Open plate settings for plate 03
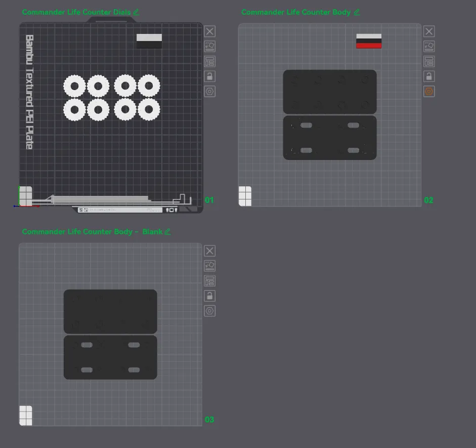Viewport: 476px width, 448px height. [209, 311]
